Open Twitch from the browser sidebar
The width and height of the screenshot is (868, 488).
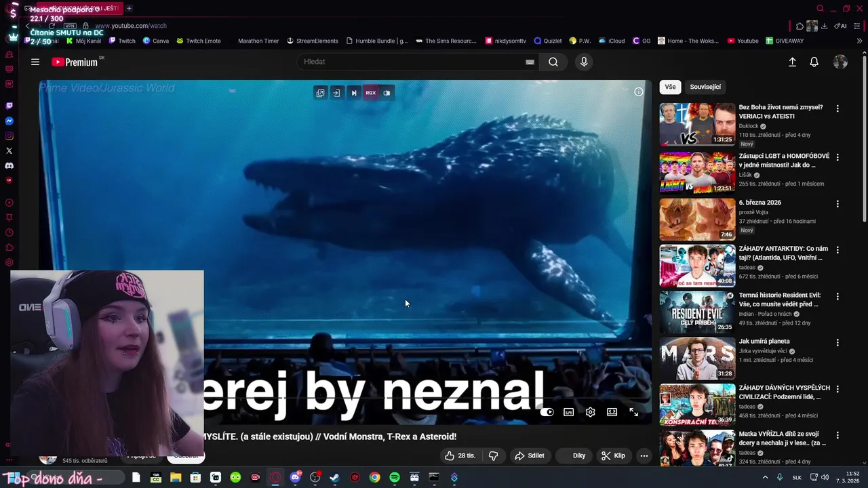click(x=9, y=106)
